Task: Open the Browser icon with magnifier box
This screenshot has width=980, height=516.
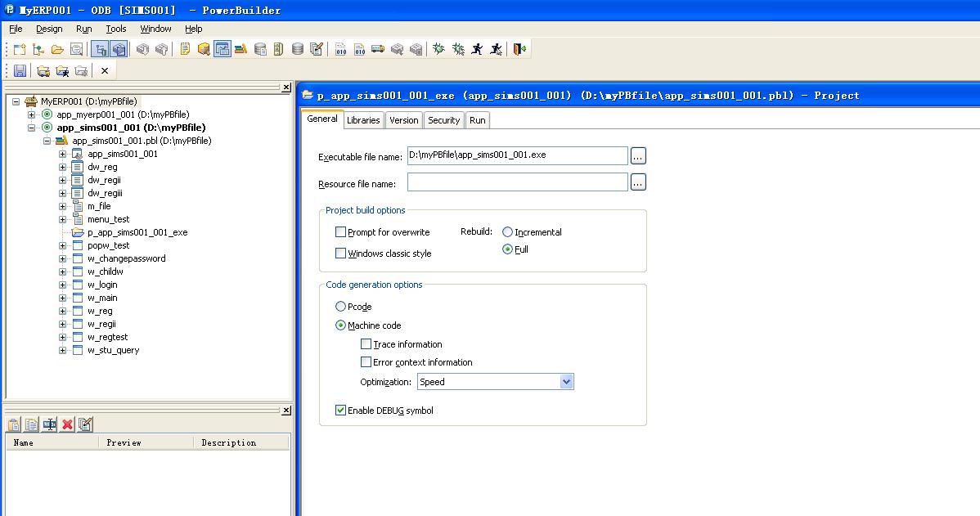Action: [204, 49]
